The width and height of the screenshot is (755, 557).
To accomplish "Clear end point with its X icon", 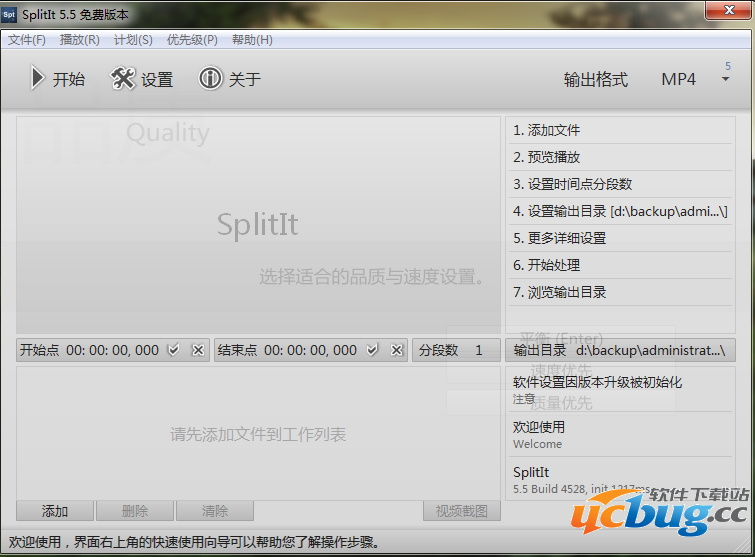I will click(x=396, y=350).
